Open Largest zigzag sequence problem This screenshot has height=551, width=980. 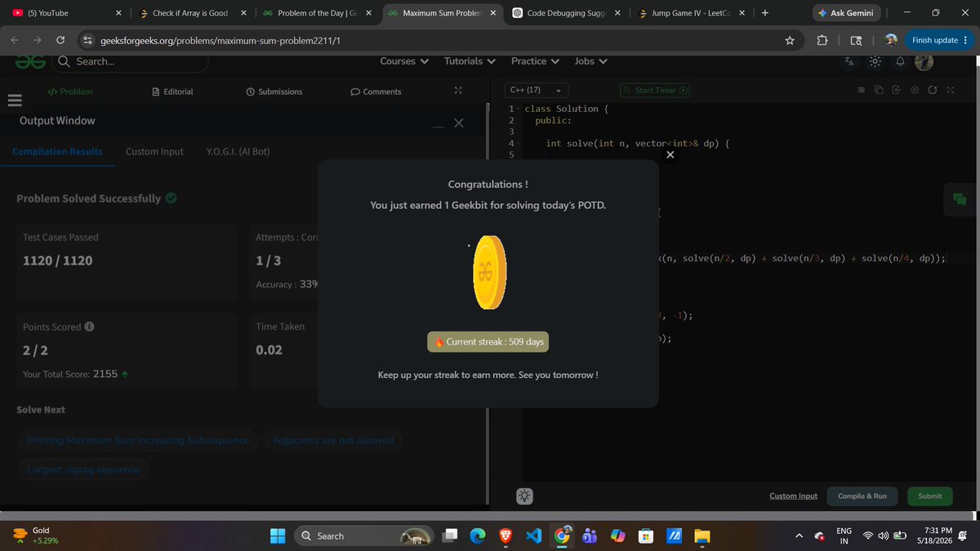[83, 469]
